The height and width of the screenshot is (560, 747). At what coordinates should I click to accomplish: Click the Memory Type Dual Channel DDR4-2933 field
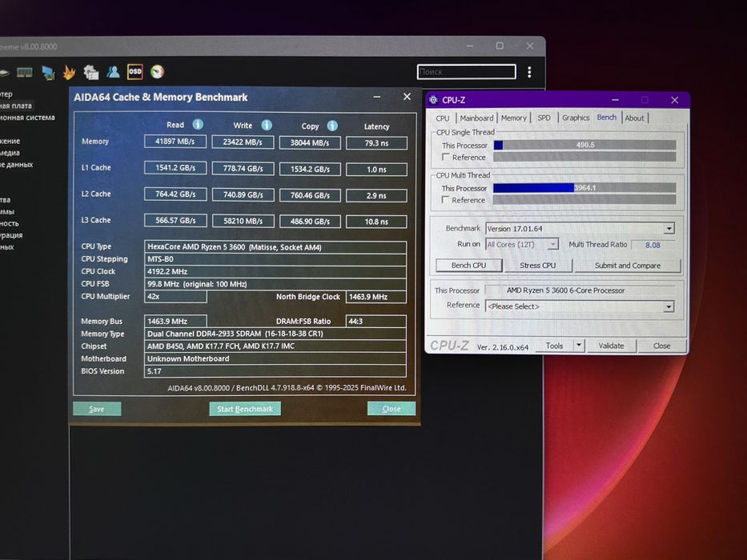(275, 334)
